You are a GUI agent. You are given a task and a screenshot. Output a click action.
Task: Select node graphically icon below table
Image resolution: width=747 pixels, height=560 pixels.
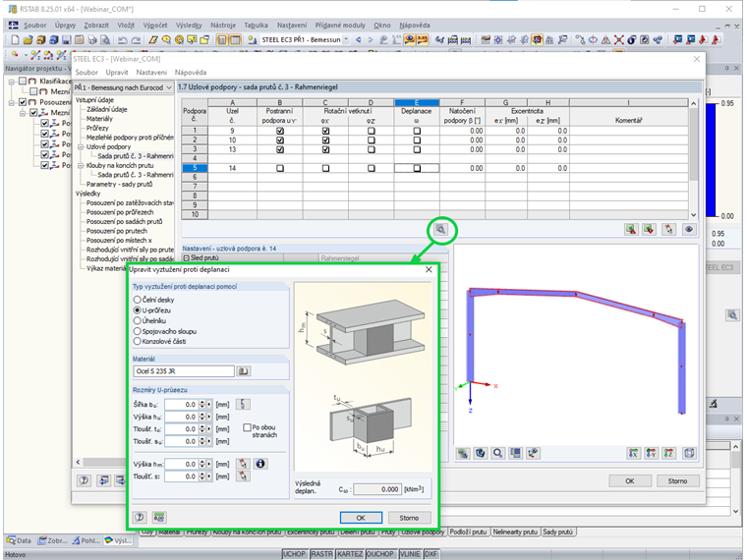pyautogui.click(x=669, y=230)
